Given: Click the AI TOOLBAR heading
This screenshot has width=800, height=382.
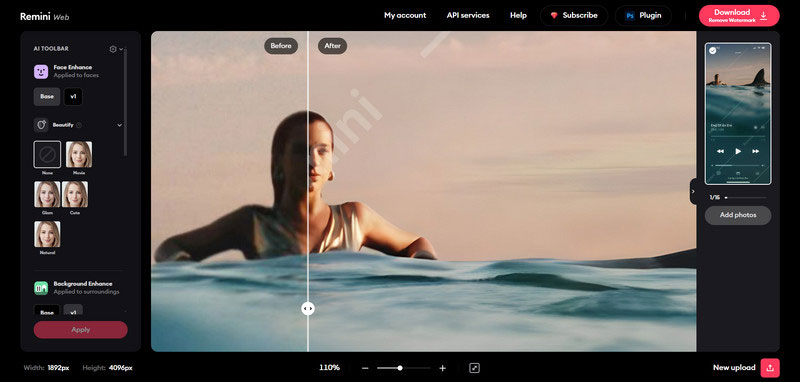Looking at the screenshot, I should (x=51, y=49).
